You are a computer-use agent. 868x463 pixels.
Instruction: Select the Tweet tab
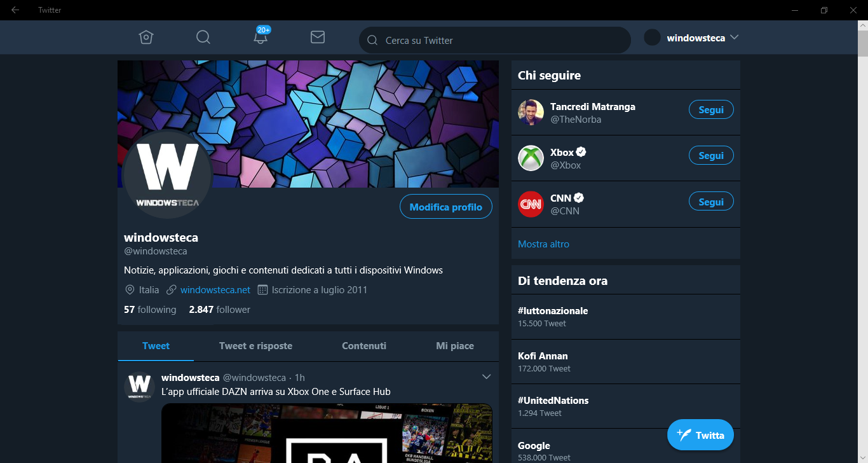pos(156,346)
